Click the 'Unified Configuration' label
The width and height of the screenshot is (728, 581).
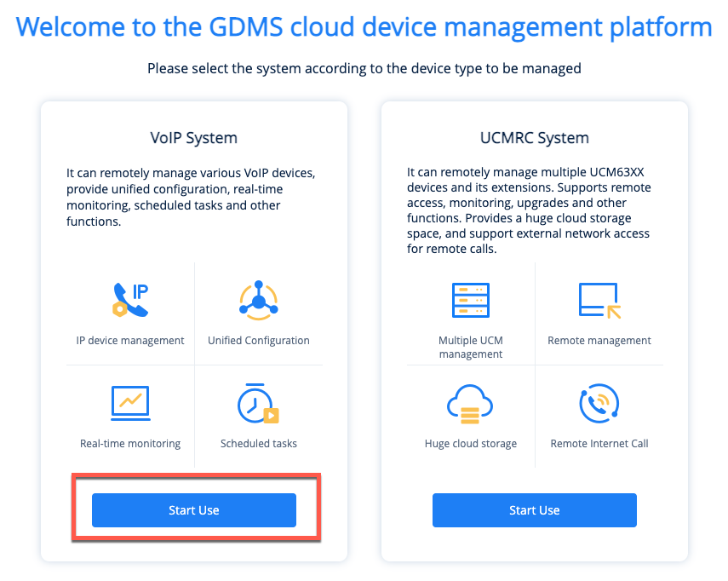(259, 341)
